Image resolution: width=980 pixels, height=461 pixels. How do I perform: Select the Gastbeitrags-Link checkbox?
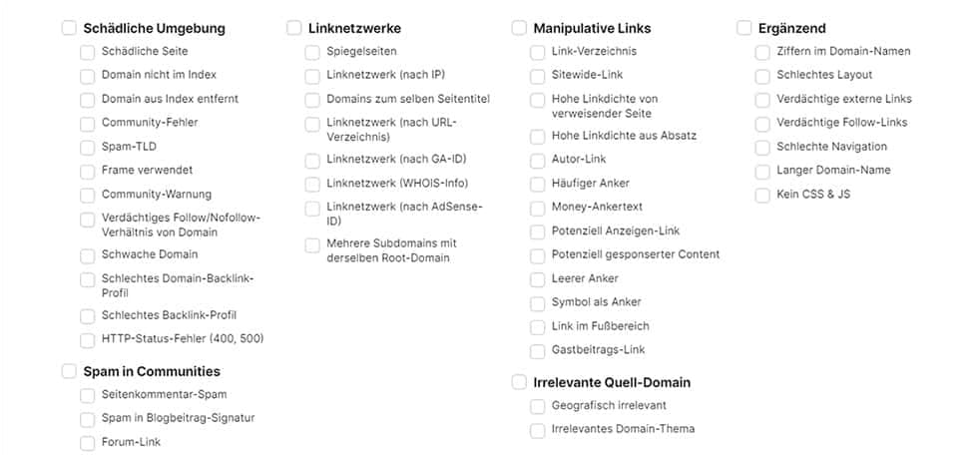click(538, 351)
